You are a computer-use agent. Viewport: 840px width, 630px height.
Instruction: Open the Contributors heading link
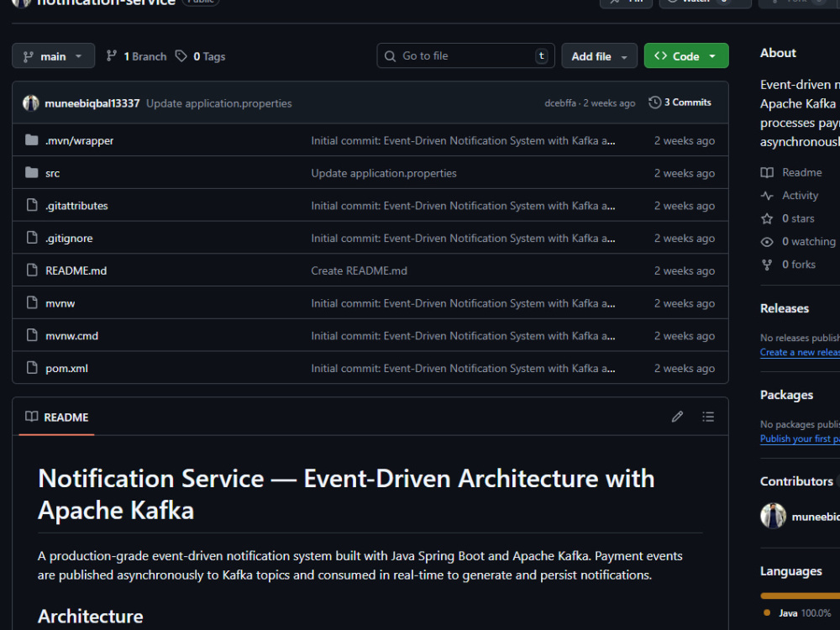(796, 481)
